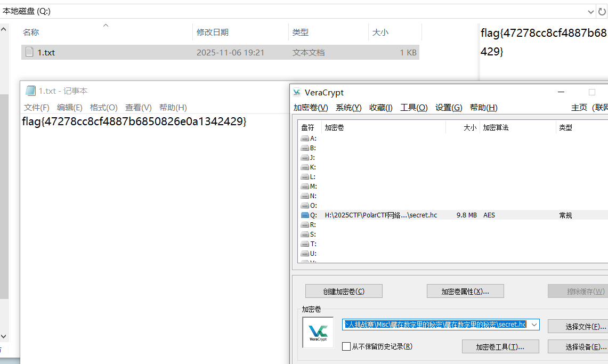Click the secret.hc mounted volume path
The width and height of the screenshot is (608, 364).
point(381,215)
